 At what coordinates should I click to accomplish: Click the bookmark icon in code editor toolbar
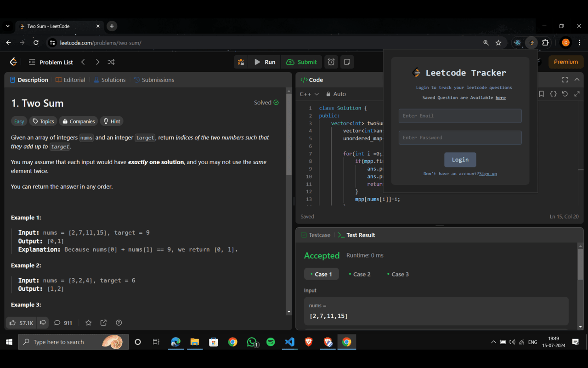click(x=542, y=94)
